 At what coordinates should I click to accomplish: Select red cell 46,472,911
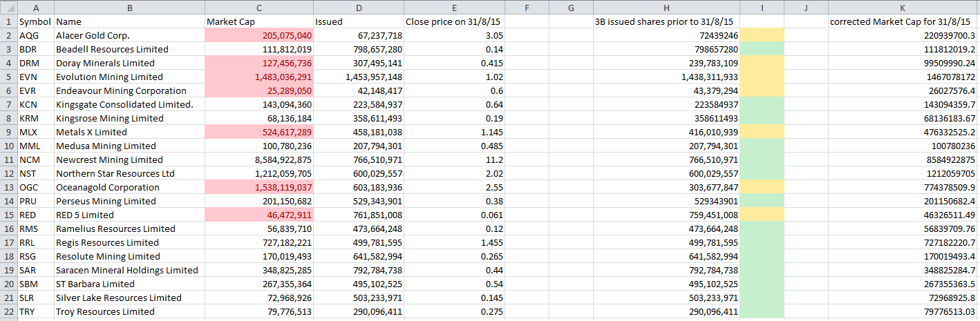259,215
